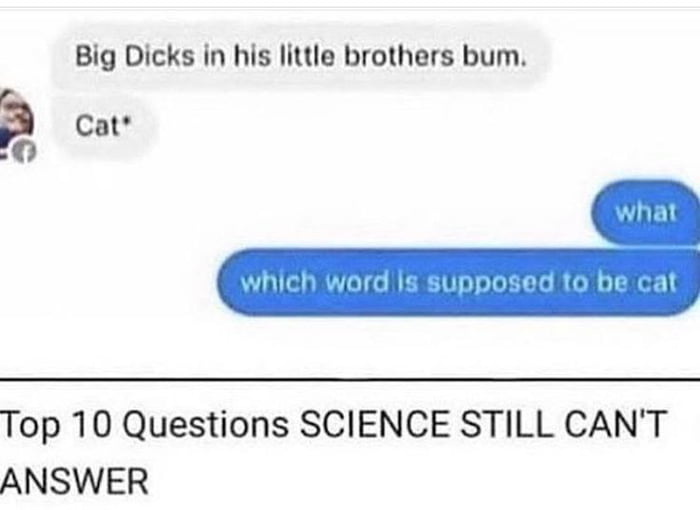Screen dimensions: 700x510
Task: Click the Facebook badge on the avatar
Action: pos(23,151)
